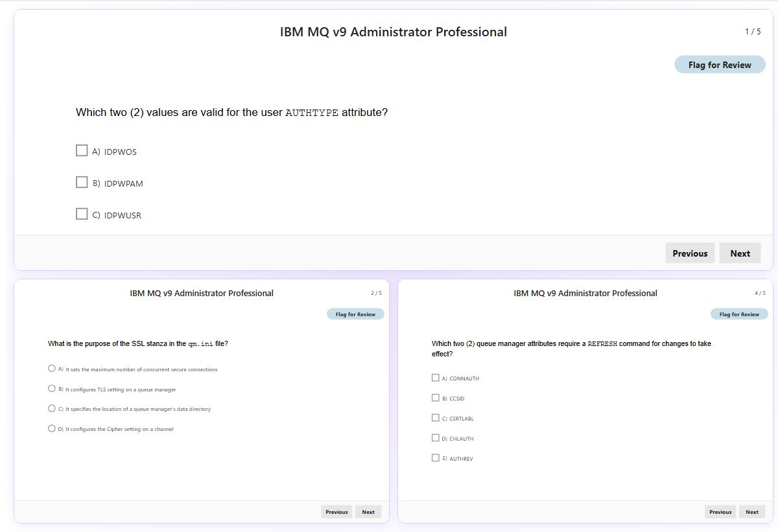Viewport: 778px width, 532px height.
Task: Flag question 1 of 5 for review
Action: (720, 65)
